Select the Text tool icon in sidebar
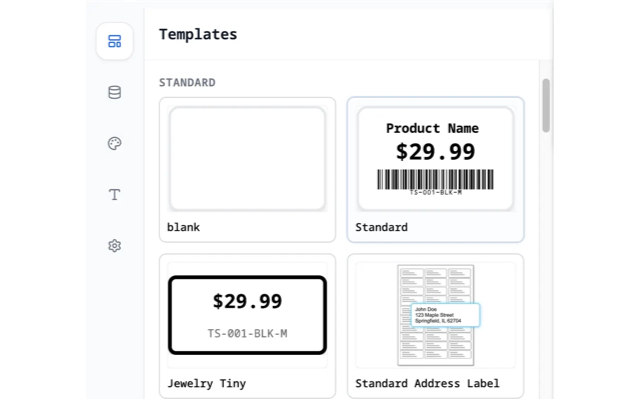The height and width of the screenshot is (400, 640). point(114,195)
